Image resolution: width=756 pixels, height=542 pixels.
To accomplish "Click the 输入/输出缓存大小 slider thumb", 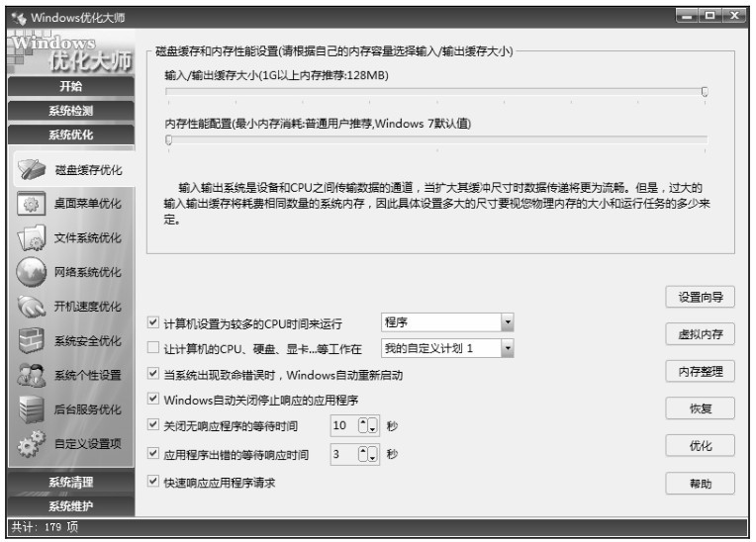I will click(705, 92).
